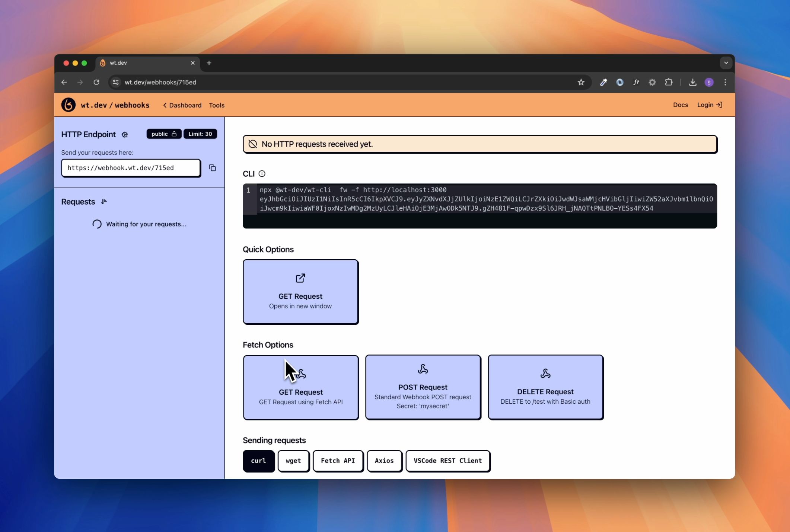This screenshot has width=790, height=532.
Task: Click the webhook URL input field
Action: [x=131, y=168]
